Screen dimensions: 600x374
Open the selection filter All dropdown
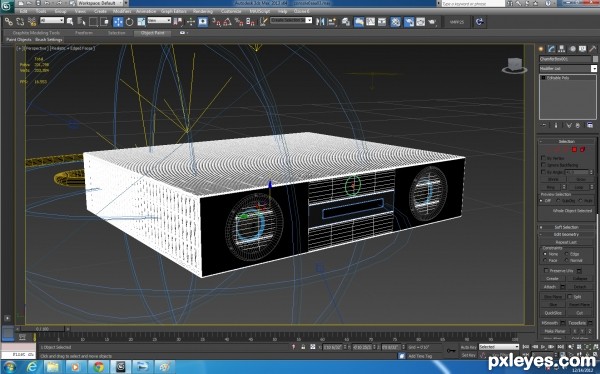click(x=52, y=20)
